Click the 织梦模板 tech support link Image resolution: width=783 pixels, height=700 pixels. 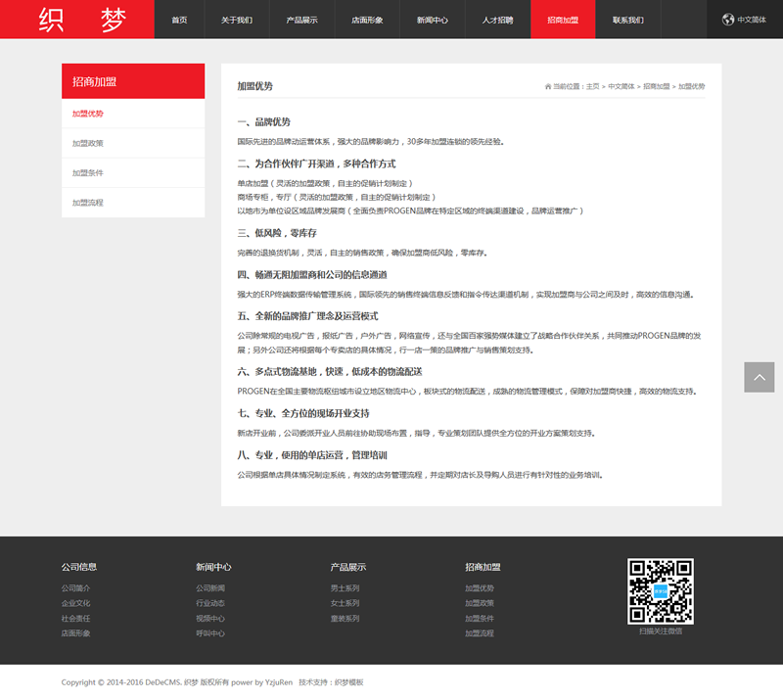pyautogui.click(x=348, y=682)
